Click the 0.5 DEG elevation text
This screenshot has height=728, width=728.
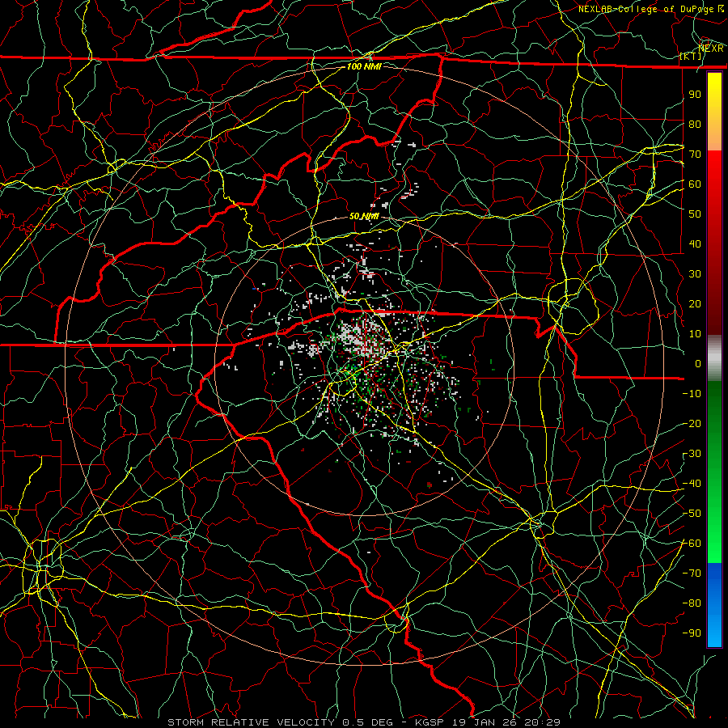tap(366, 722)
